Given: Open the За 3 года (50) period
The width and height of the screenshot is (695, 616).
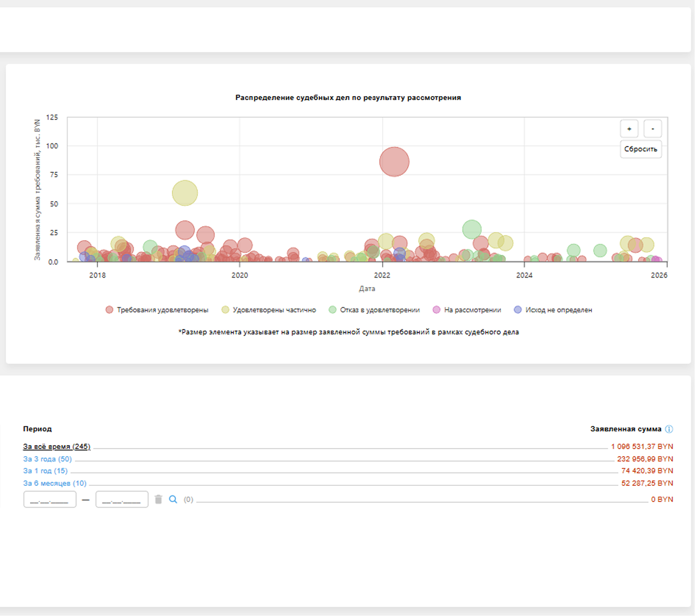Looking at the screenshot, I should pyautogui.click(x=47, y=459).
